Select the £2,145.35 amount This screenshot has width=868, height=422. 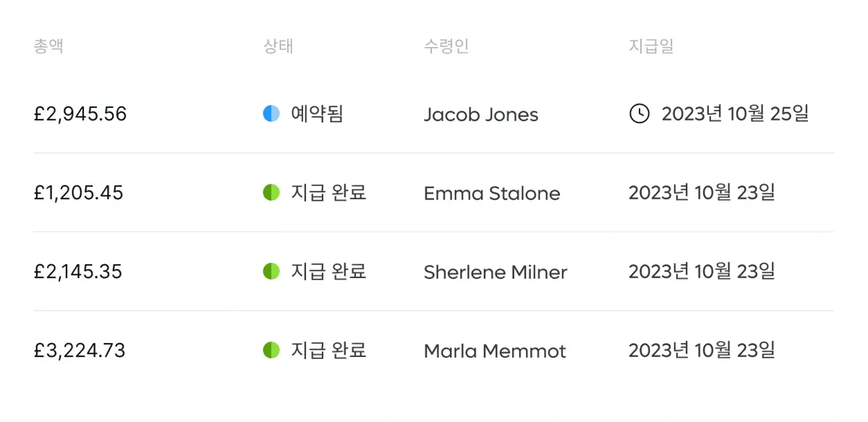78,272
